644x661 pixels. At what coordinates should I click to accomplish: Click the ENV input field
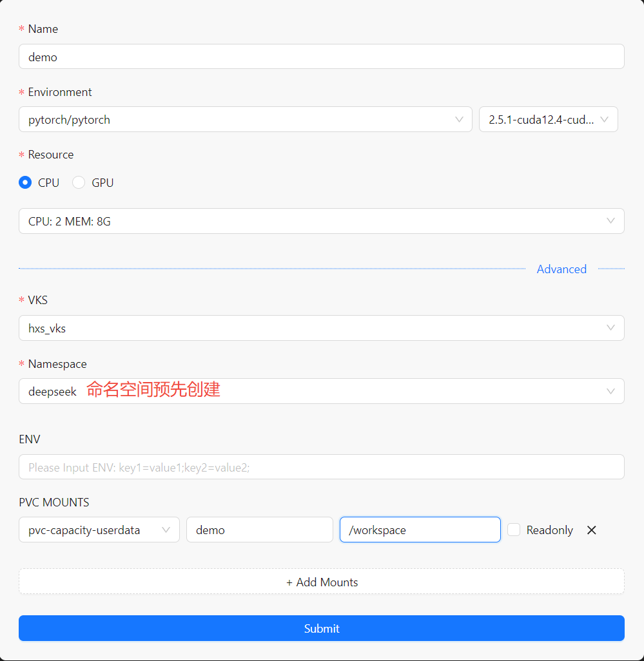click(322, 467)
